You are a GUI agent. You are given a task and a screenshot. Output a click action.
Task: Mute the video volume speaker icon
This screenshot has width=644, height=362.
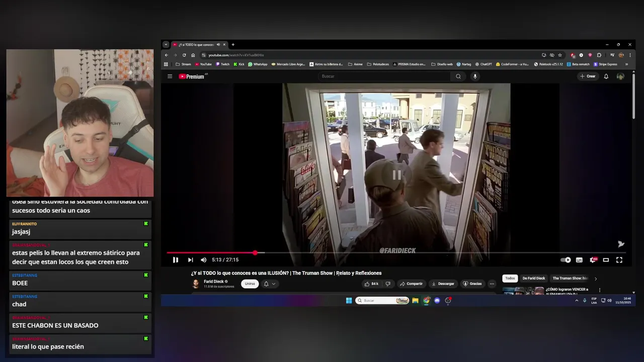[x=203, y=260]
